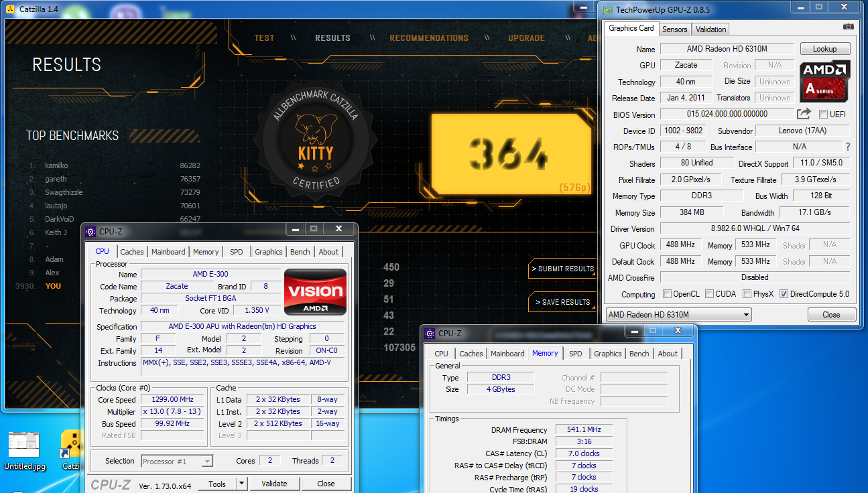Click the kamilko leaderboard entry
Image resolution: width=868 pixels, height=493 pixels.
pyautogui.click(x=115, y=165)
